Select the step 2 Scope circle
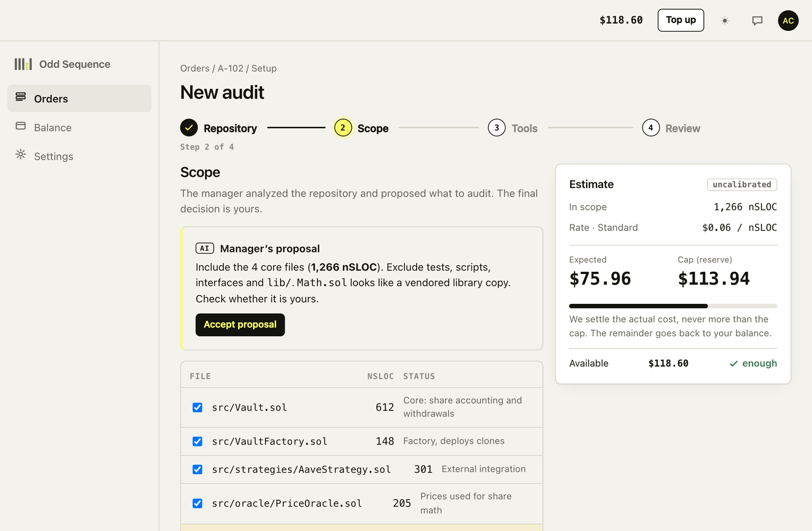This screenshot has width=812, height=531. point(343,128)
